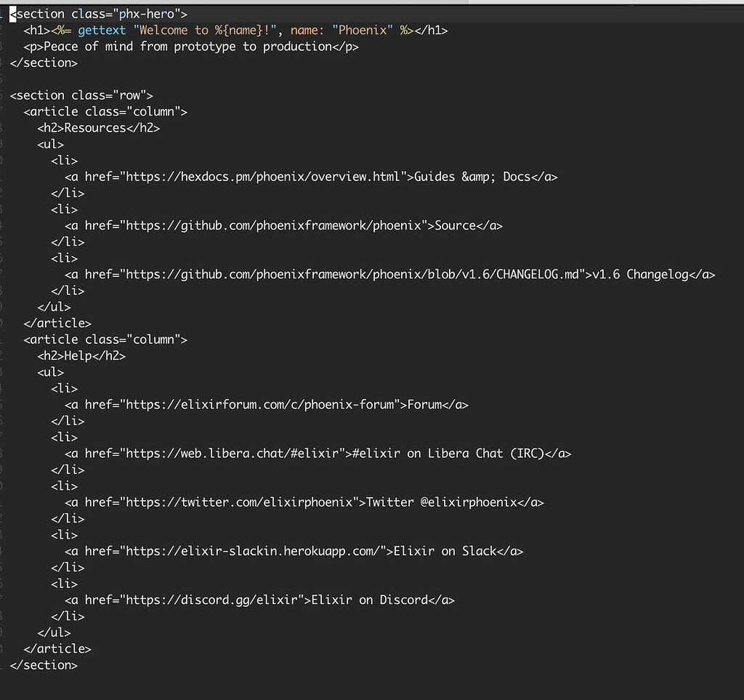This screenshot has width=744, height=700.
Task: Click the gettext function call
Action: coord(102,30)
